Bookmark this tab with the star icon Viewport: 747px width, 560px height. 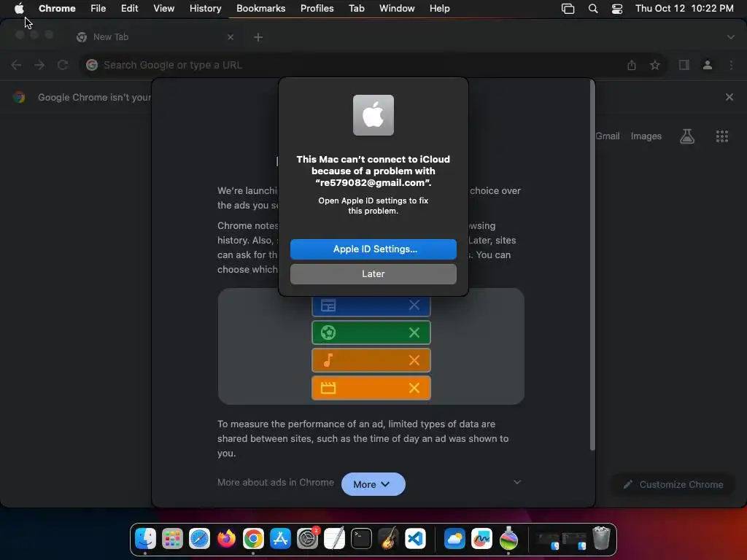(655, 65)
